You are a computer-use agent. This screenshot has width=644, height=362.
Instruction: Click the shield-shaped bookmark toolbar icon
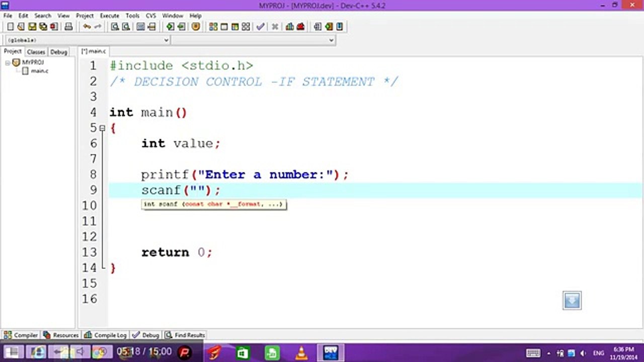click(x=196, y=27)
